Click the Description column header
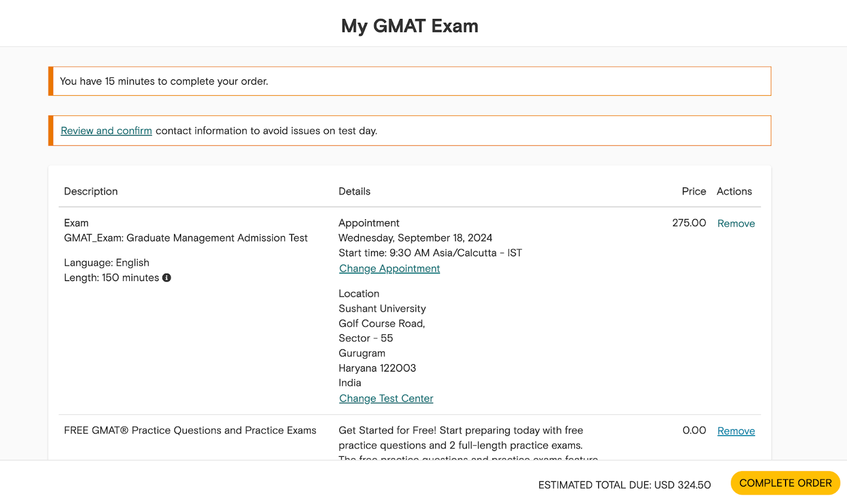 click(x=91, y=192)
